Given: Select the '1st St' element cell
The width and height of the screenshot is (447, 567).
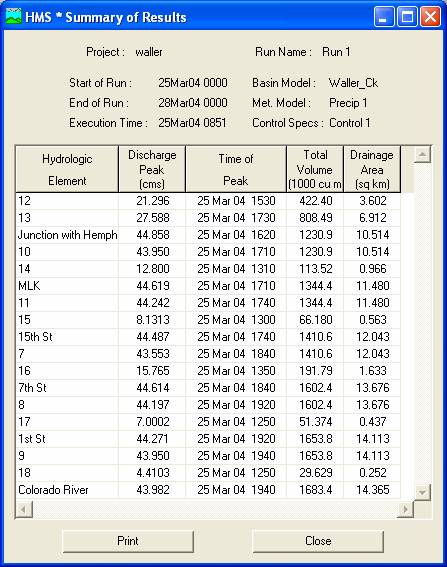Looking at the screenshot, I should (67, 439).
